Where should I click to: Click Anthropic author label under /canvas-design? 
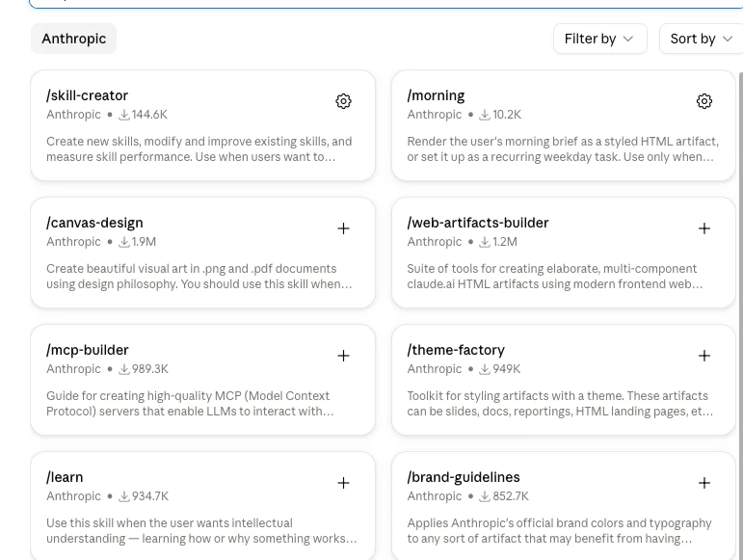pyautogui.click(x=73, y=242)
